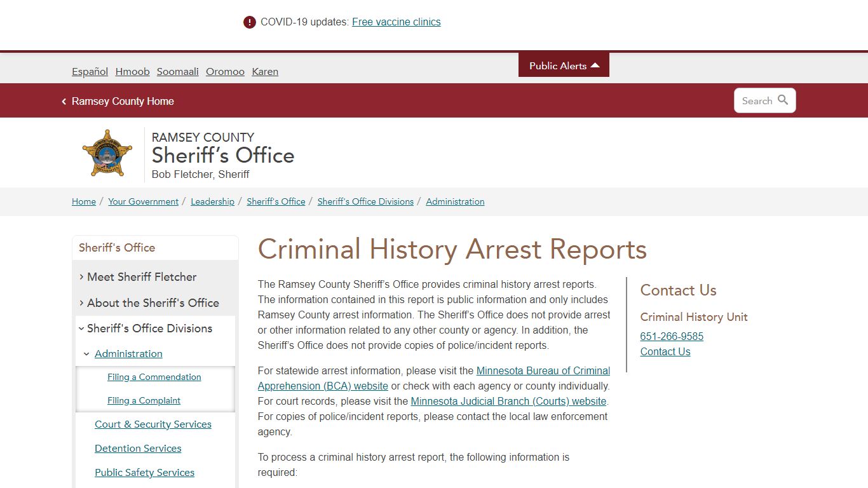Open Public Safety Services
The width and height of the screenshot is (868, 488).
coord(145,473)
